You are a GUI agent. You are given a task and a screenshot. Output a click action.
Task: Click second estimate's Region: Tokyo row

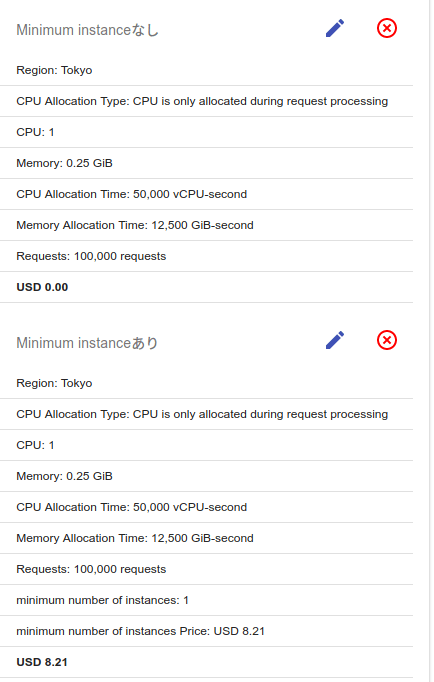206,383
